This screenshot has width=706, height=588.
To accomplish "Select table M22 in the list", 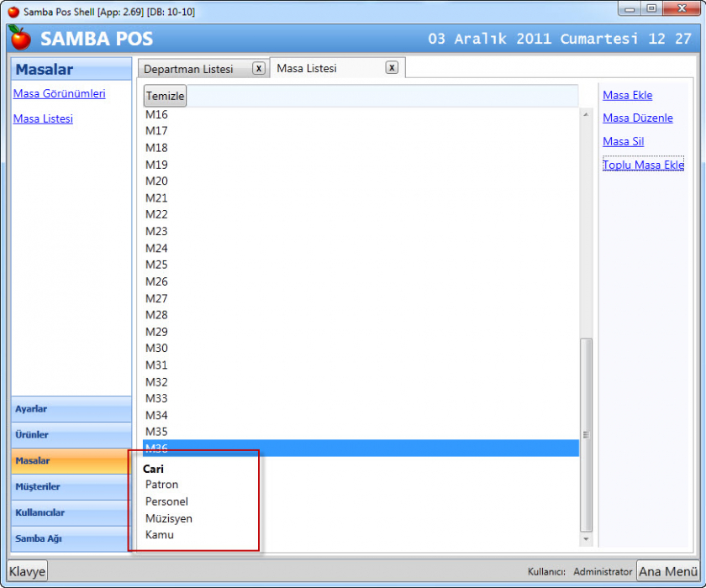I will [361, 214].
